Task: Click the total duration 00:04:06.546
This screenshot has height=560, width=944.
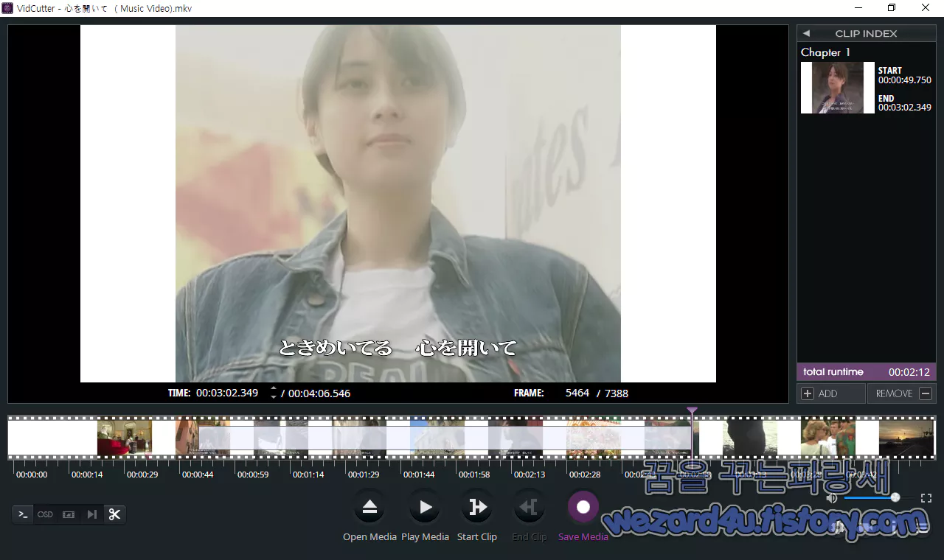Action: pos(319,393)
